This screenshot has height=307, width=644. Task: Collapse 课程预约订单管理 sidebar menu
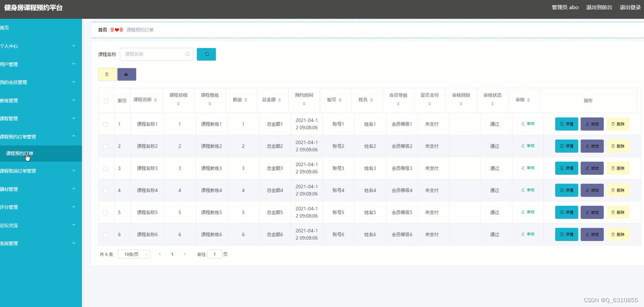41,137
